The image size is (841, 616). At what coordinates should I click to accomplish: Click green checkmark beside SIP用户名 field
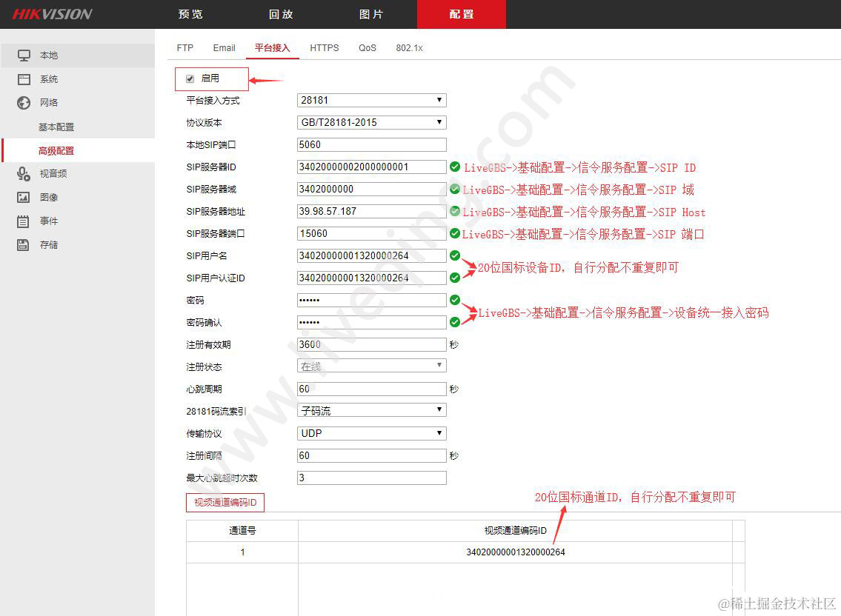coord(454,255)
